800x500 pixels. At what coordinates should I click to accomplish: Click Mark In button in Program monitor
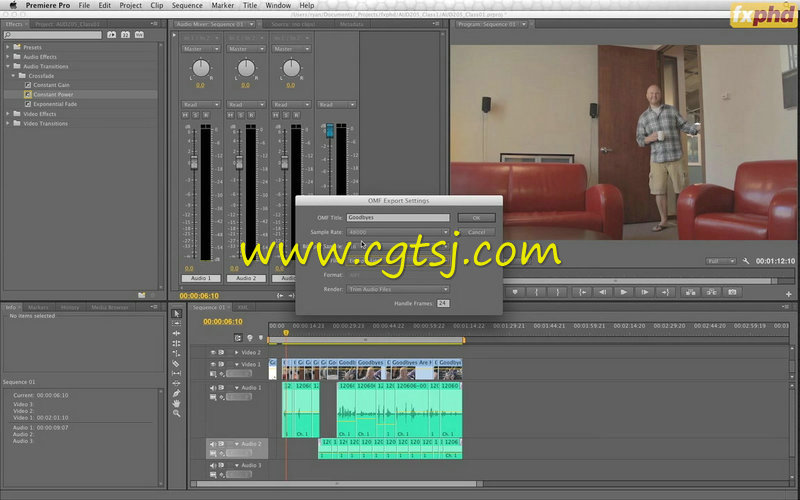(536, 292)
